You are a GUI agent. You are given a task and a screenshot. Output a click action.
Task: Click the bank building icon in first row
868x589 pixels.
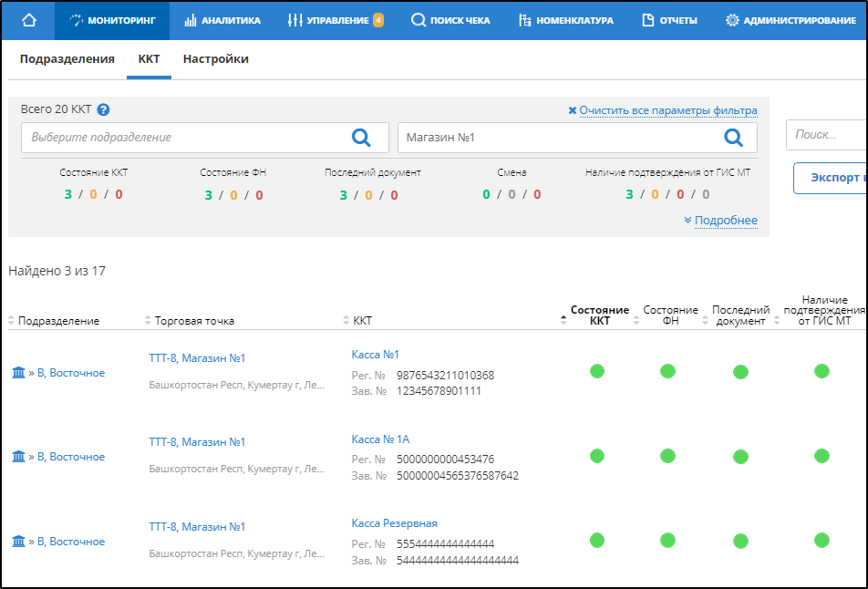coord(18,373)
